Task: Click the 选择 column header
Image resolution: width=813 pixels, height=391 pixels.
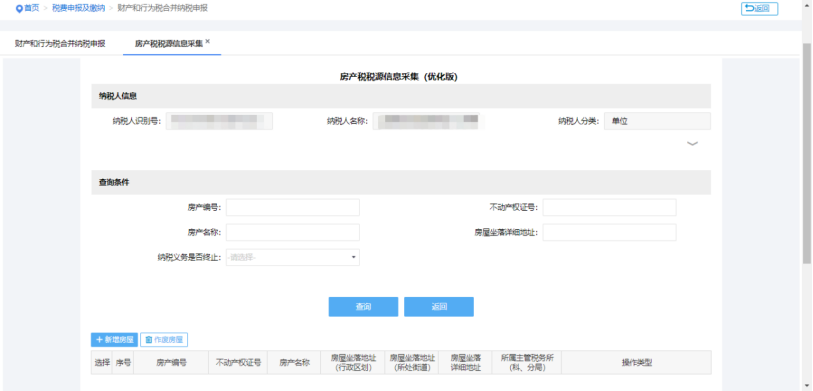Action: pyautogui.click(x=102, y=362)
